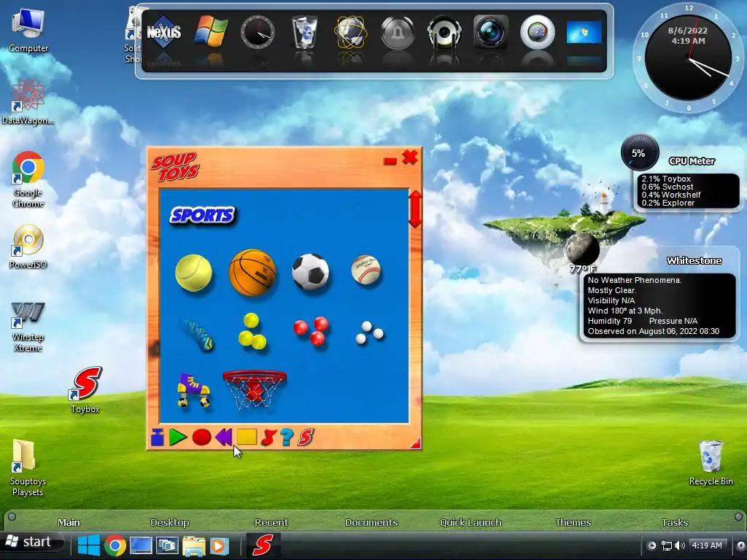The width and height of the screenshot is (747, 560).
Task: Select the Toybox desktop shortcut
Action: (85, 389)
